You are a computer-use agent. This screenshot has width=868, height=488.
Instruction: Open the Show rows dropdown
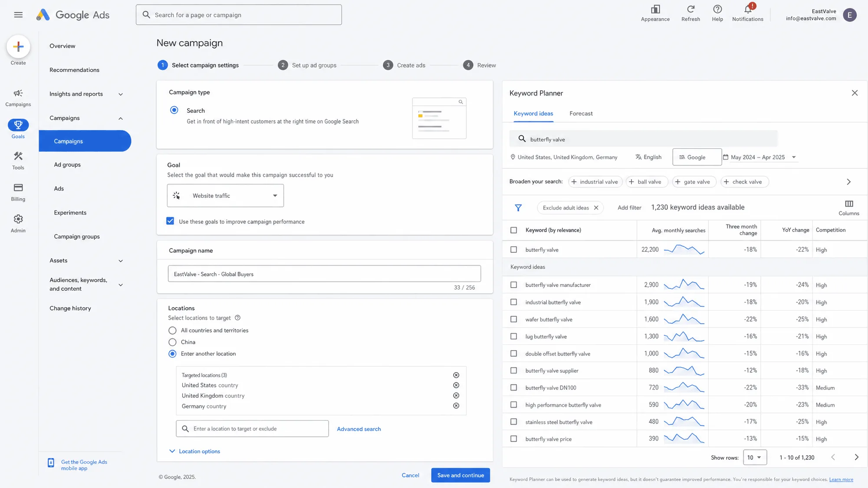coord(755,457)
